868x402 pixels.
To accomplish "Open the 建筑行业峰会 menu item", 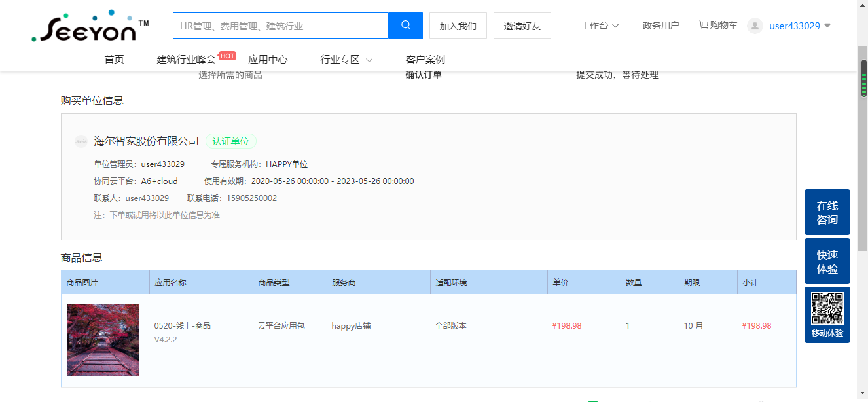I will pos(186,60).
